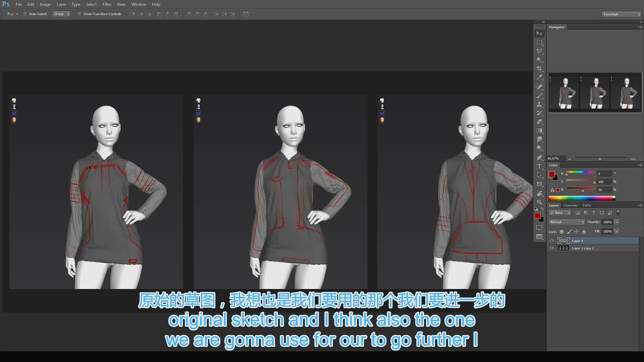Image resolution: width=644 pixels, height=362 pixels.
Task: Select the Horizontal Type tool
Action: [539, 166]
